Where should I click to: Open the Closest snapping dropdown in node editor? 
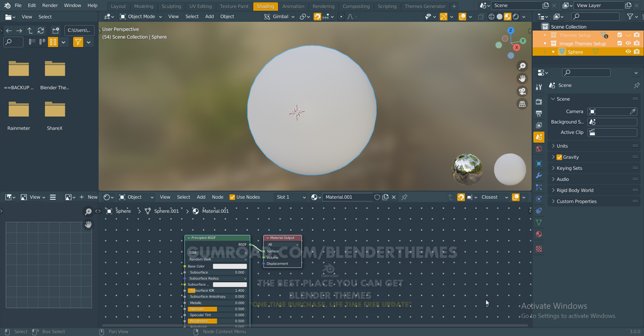[495, 197]
